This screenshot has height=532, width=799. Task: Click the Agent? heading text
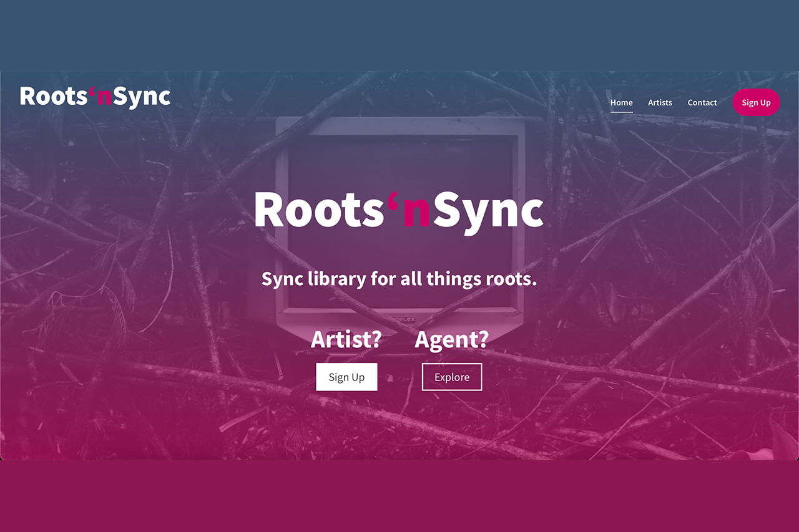click(x=452, y=340)
